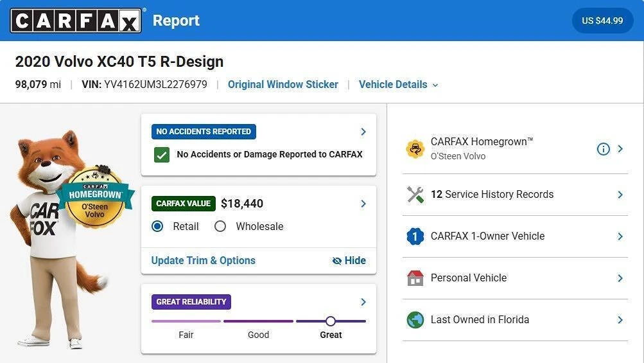The image size is (644, 363).
Task: Select the Retail value option
Action: pyautogui.click(x=157, y=226)
